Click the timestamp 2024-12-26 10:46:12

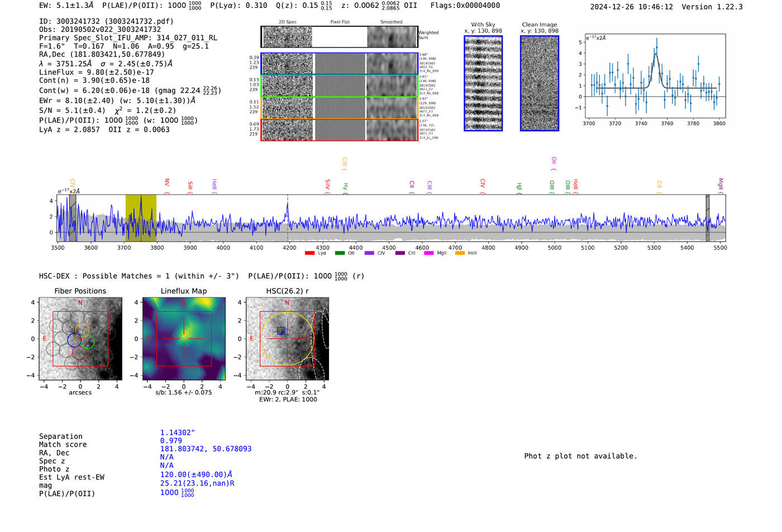tap(632, 7)
